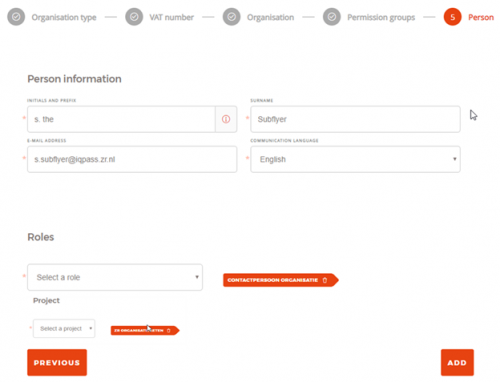
Task: Focus the Initials and prefix field
Action: [121, 119]
